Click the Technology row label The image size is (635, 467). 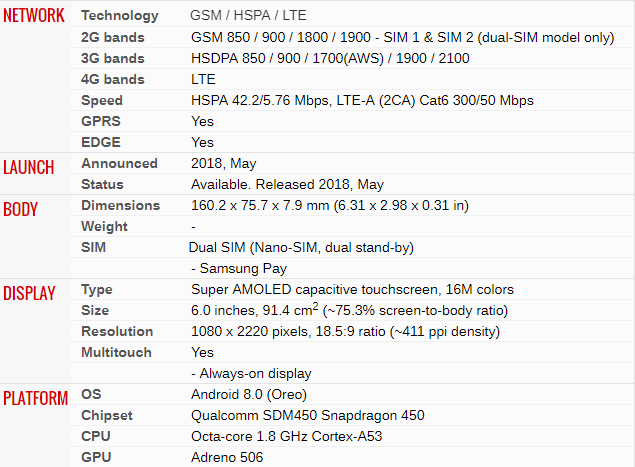point(119,16)
